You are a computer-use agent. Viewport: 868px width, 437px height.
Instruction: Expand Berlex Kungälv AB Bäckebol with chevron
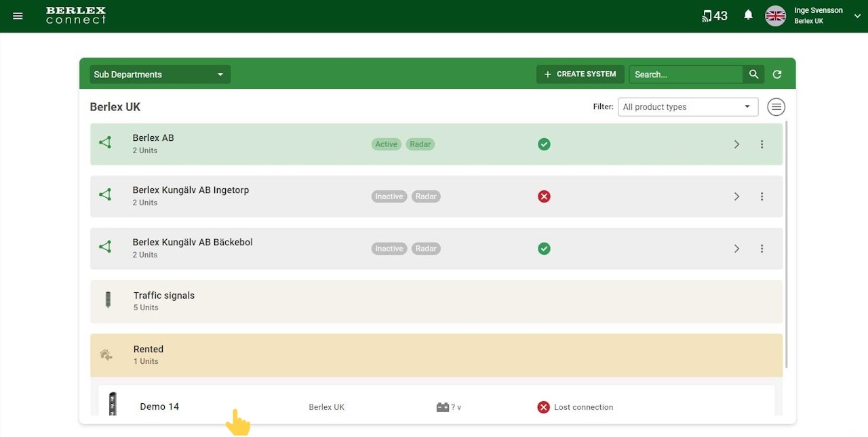click(736, 249)
